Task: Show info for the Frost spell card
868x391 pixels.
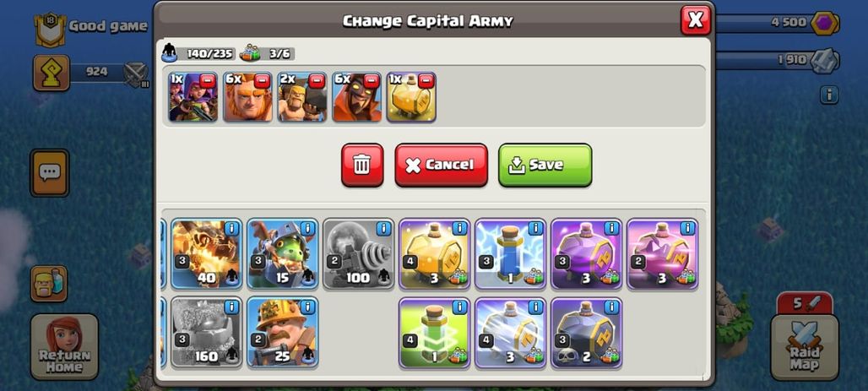Action: [x=535, y=307]
